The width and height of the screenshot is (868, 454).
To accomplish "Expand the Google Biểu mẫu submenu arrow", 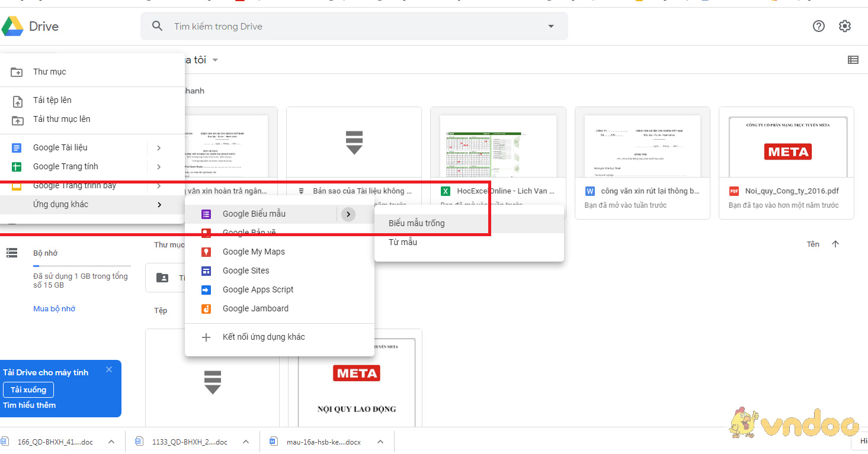I will [348, 214].
